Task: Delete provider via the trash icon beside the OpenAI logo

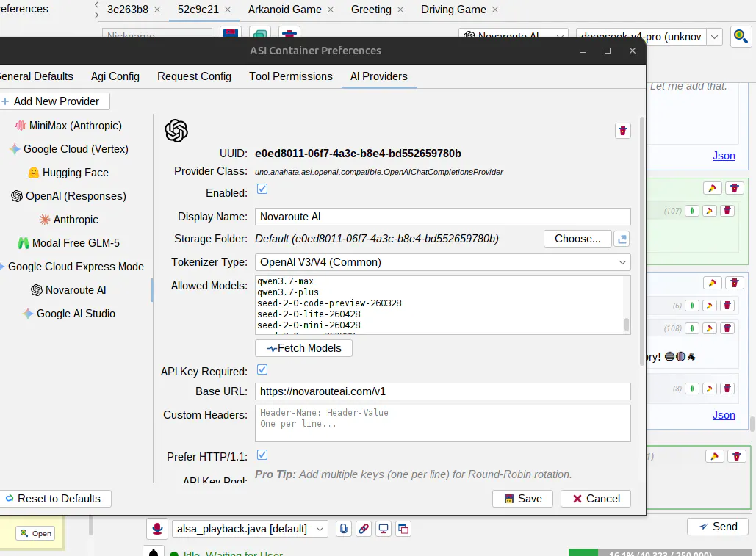Action: 622,131
